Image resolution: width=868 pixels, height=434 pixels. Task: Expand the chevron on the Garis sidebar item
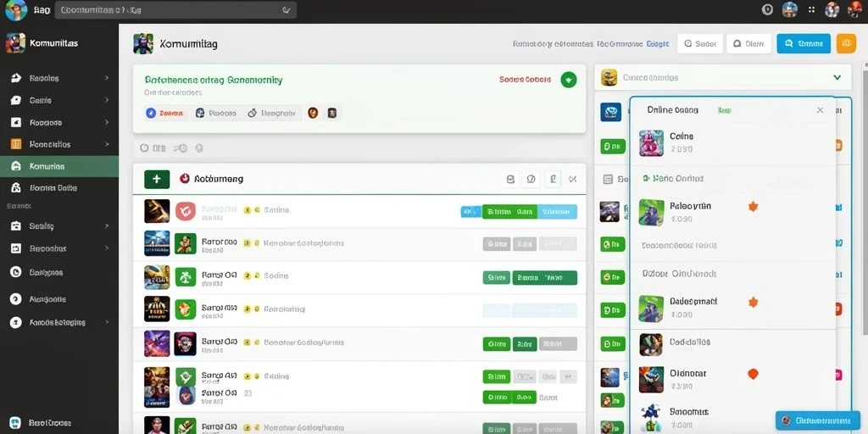107,100
